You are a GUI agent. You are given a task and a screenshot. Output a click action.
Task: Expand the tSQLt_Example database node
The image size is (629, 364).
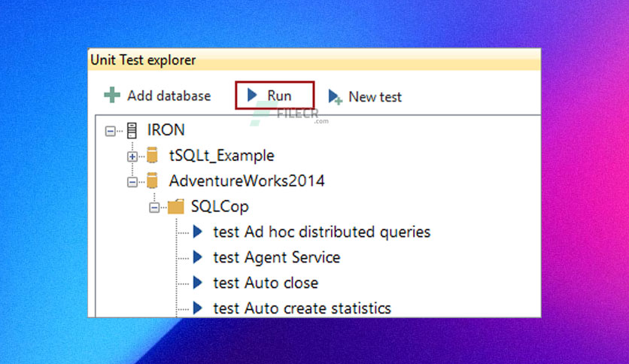132,156
